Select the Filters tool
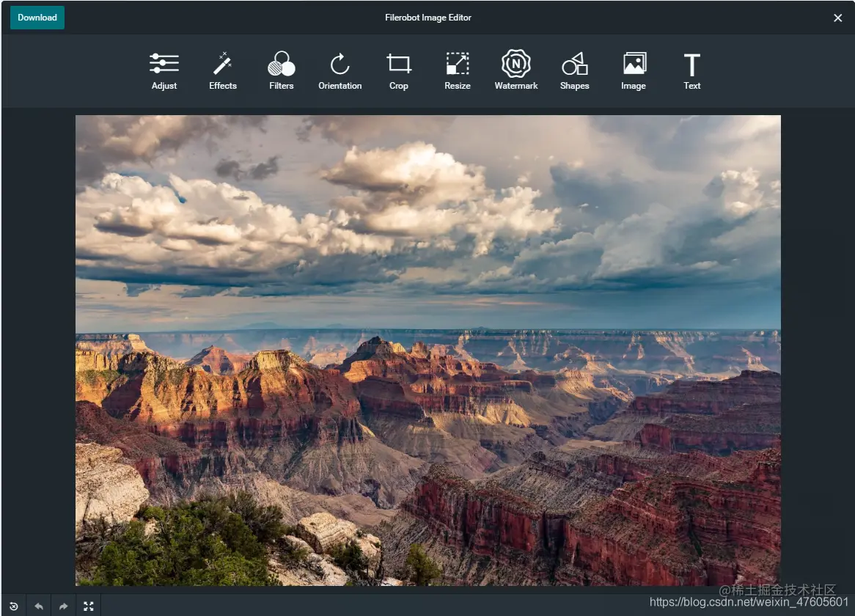This screenshot has height=616, width=855. coord(281,70)
